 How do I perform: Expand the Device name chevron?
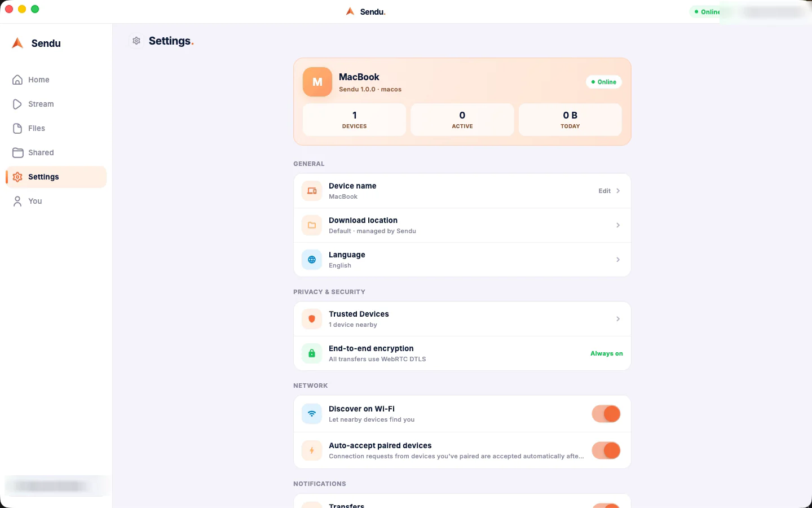pos(618,191)
